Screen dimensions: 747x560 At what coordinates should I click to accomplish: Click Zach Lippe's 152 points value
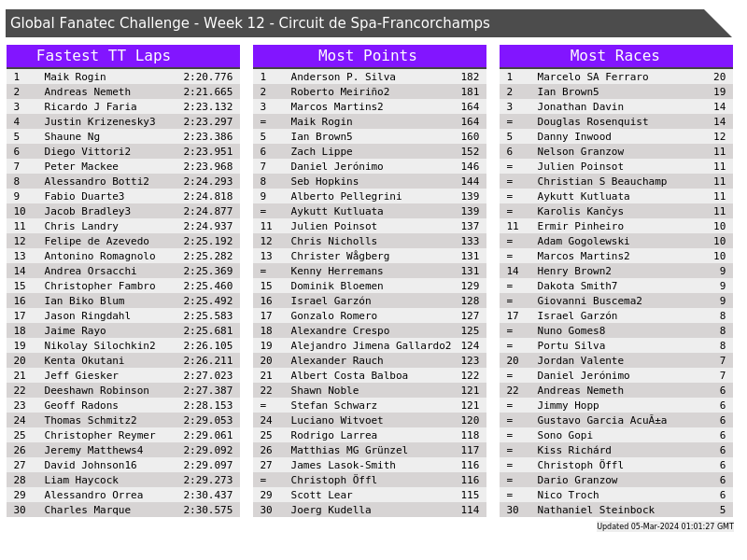[x=470, y=151]
